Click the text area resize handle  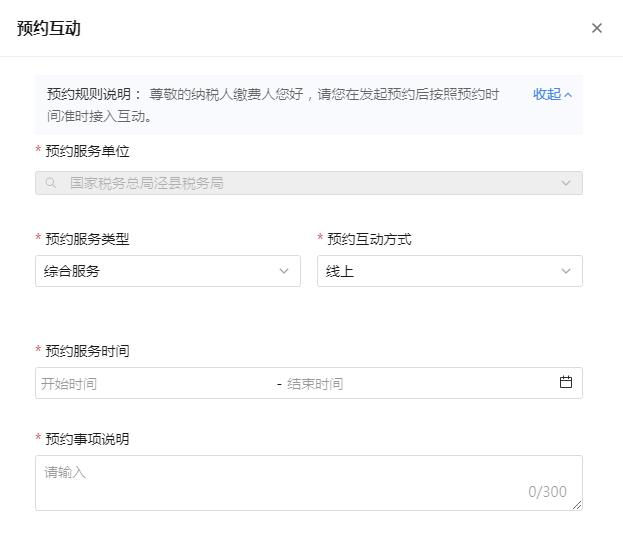(x=577, y=506)
